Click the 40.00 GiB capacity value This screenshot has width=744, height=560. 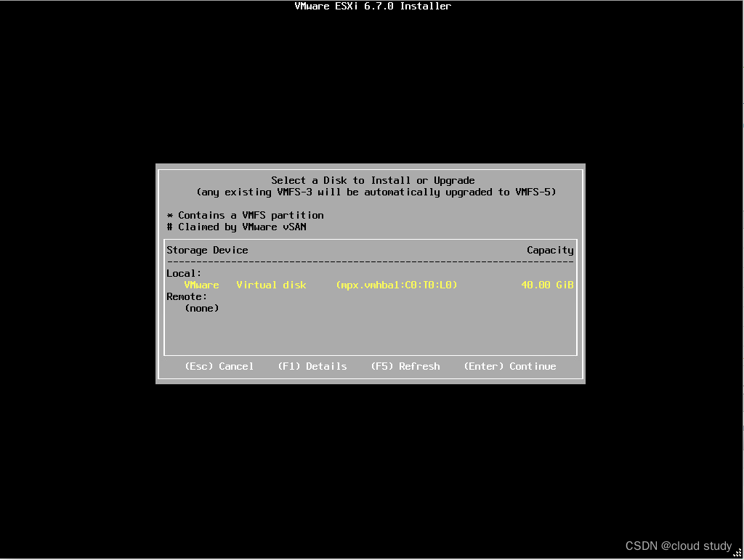(x=548, y=285)
